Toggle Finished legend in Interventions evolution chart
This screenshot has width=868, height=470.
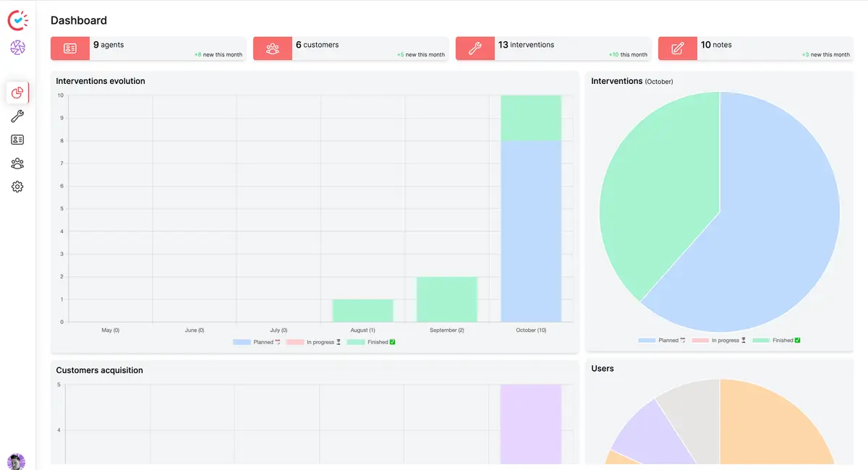point(371,342)
